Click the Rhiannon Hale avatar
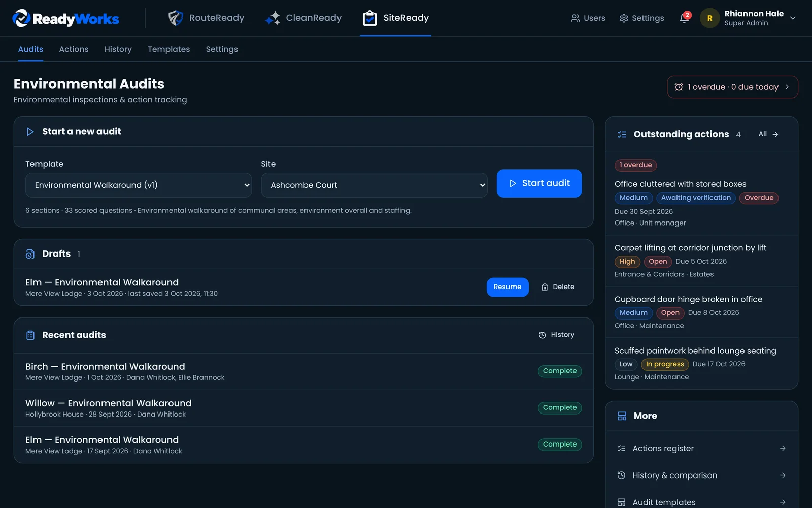812x508 pixels. click(x=709, y=18)
